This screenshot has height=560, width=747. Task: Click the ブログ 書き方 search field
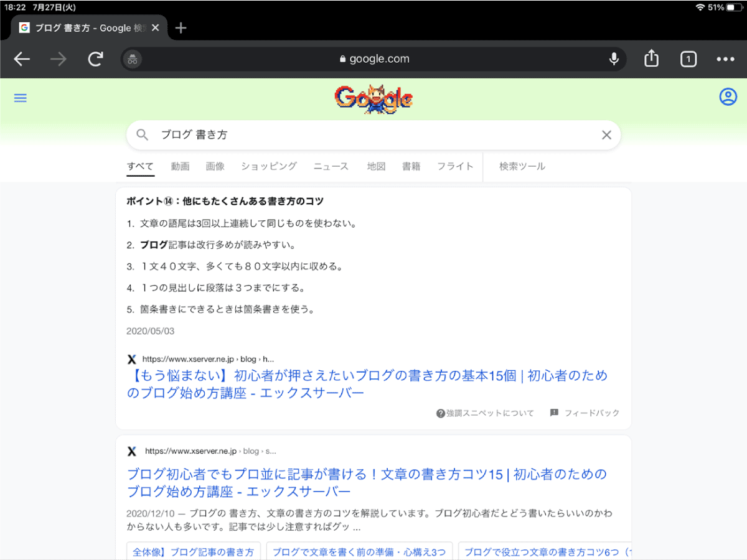tap(374, 135)
